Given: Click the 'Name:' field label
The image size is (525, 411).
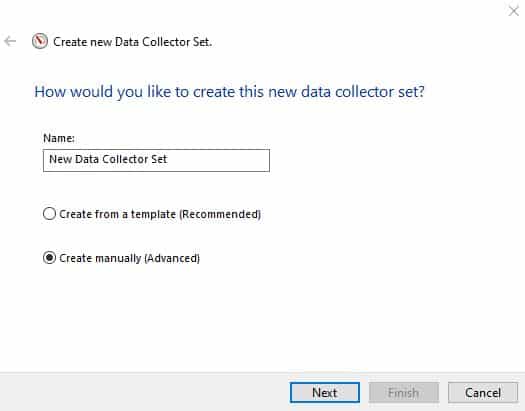Looking at the screenshot, I should click(x=59, y=138).
